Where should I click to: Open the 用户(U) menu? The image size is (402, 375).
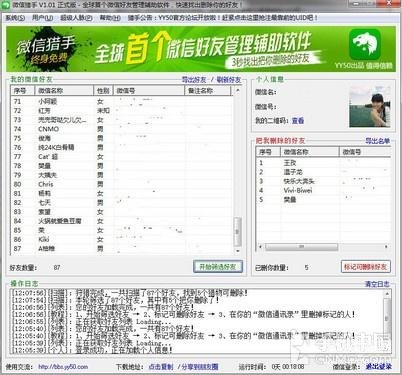point(43,18)
